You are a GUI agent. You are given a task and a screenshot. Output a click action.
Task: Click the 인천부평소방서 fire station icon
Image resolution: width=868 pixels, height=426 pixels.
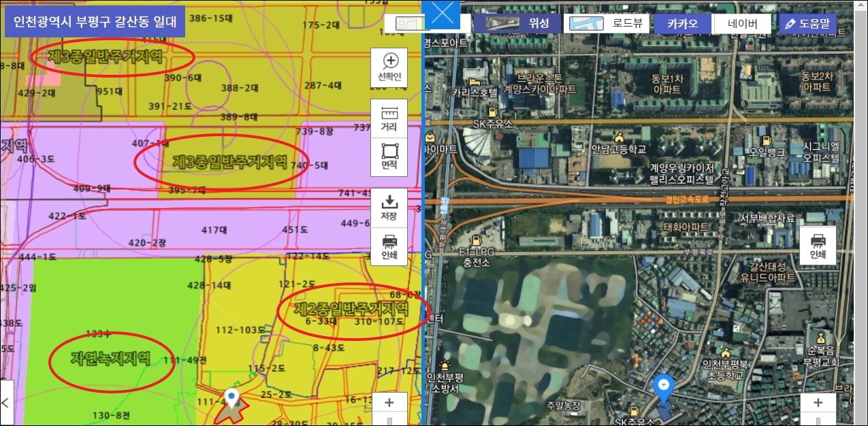click(445, 365)
